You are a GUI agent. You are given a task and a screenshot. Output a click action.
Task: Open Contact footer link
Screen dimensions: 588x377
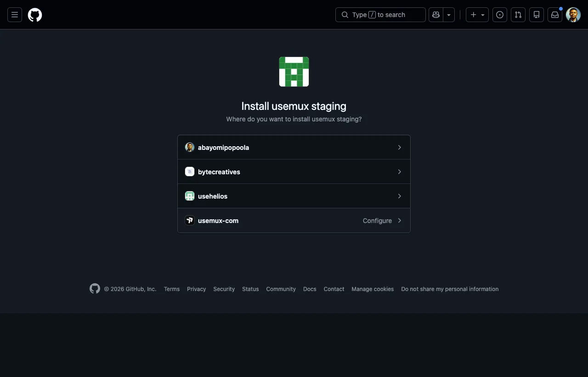point(334,289)
